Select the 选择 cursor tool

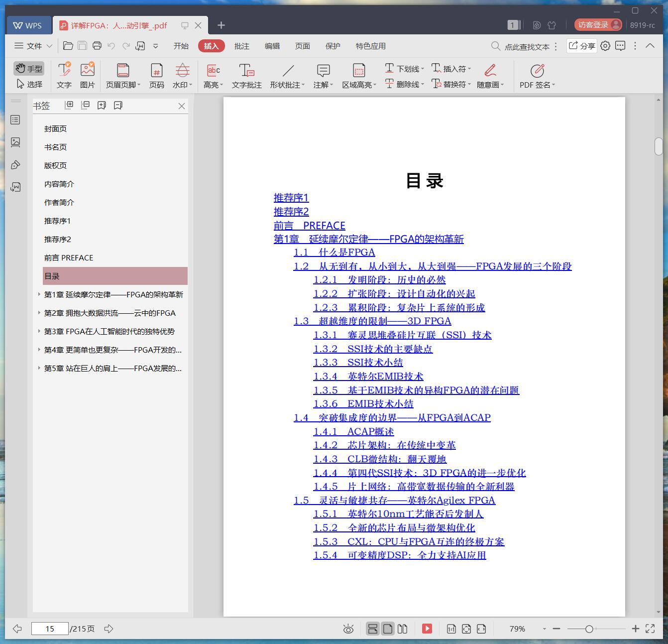click(29, 84)
